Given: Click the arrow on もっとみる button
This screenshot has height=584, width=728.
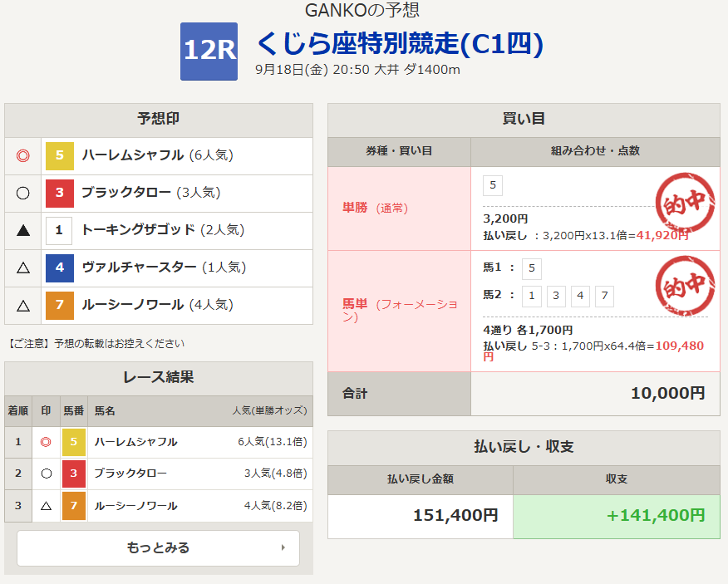Looking at the screenshot, I should click(x=283, y=547).
